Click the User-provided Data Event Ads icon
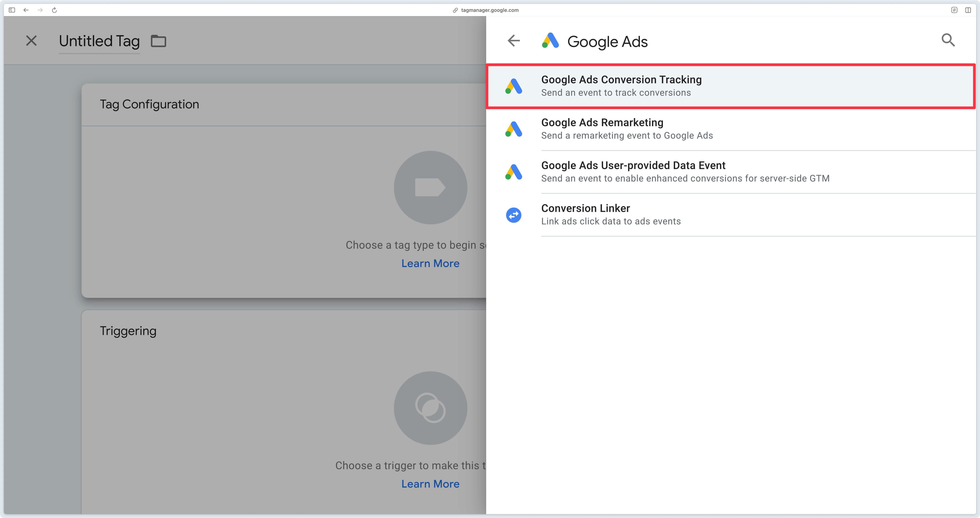980x518 pixels. point(514,172)
